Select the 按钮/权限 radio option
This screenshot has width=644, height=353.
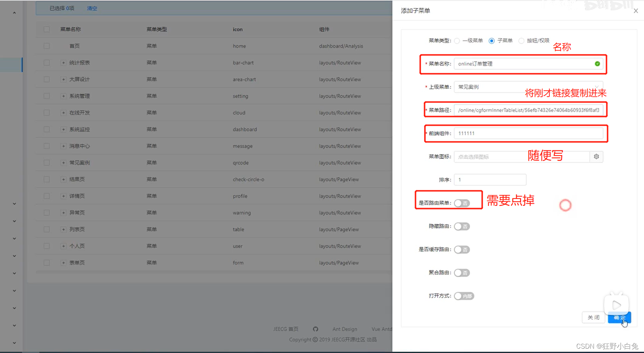(x=521, y=41)
